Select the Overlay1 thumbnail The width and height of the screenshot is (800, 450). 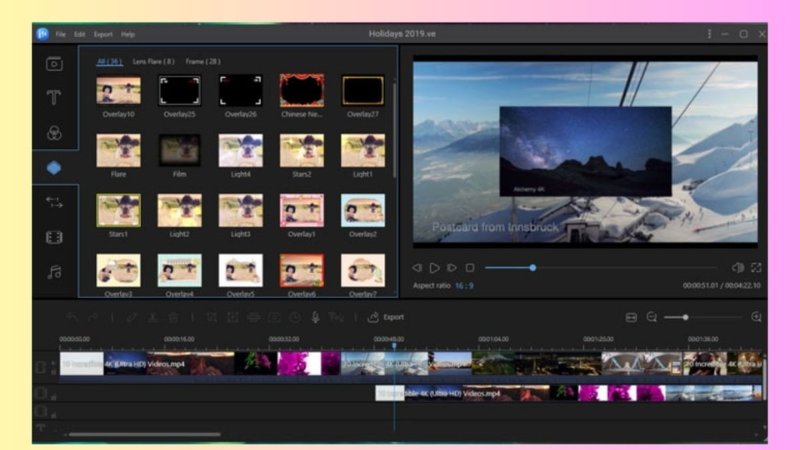(x=302, y=210)
